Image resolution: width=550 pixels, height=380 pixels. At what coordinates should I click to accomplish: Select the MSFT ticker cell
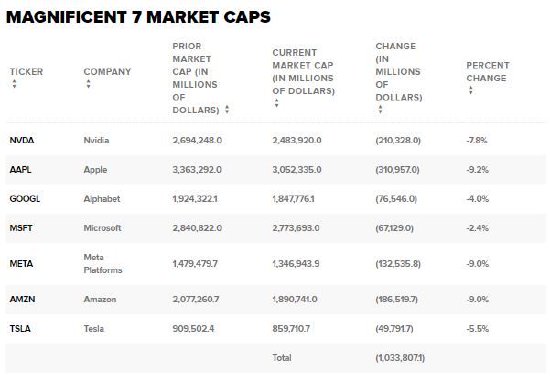21,228
